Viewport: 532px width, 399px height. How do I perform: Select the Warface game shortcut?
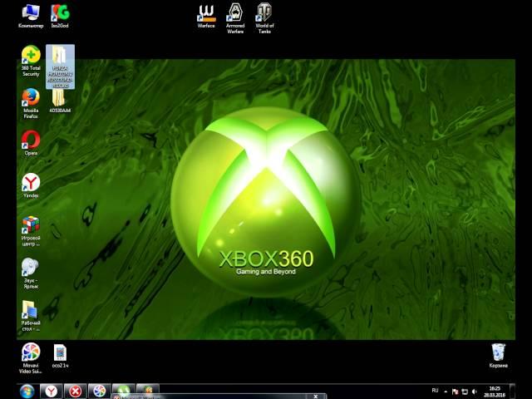coord(206,17)
